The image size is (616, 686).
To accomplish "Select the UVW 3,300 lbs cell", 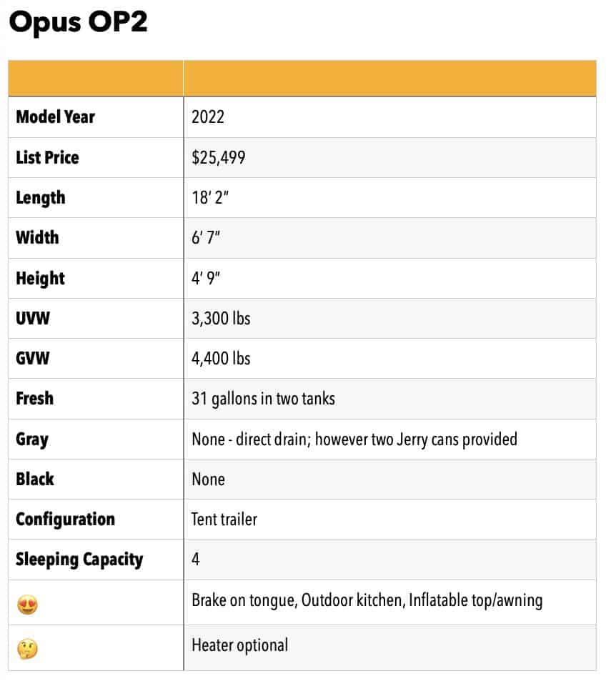I will (389, 319).
